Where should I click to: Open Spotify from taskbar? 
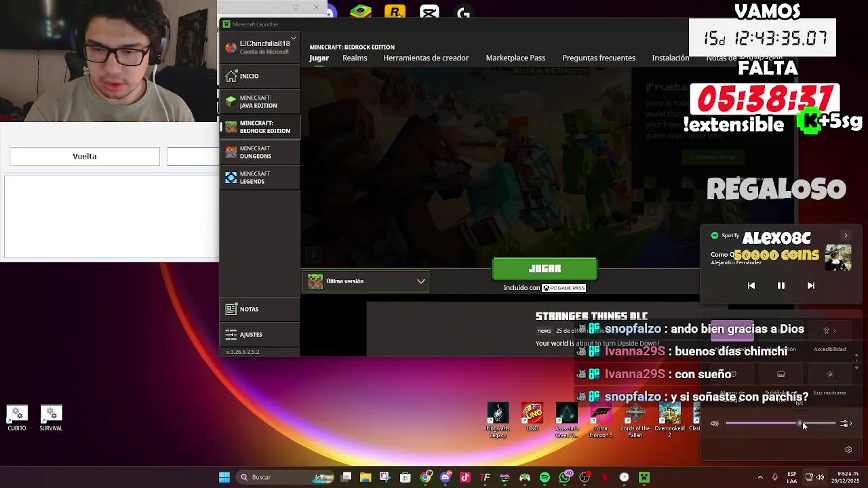tap(545, 477)
